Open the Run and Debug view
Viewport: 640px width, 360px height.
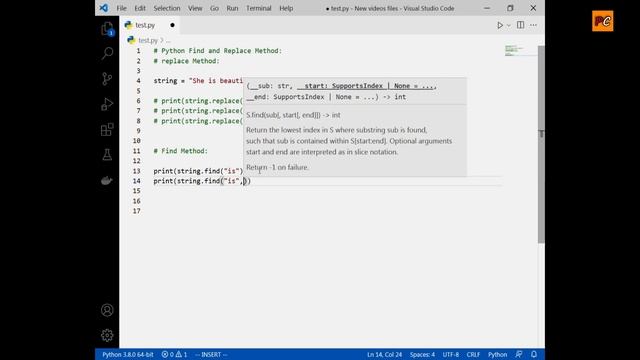107,104
